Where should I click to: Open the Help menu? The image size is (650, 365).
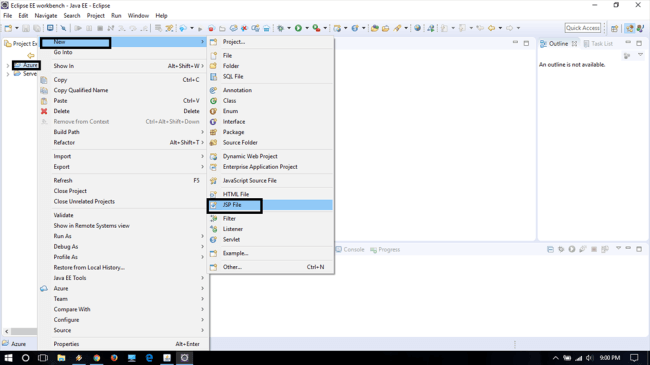[161, 16]
